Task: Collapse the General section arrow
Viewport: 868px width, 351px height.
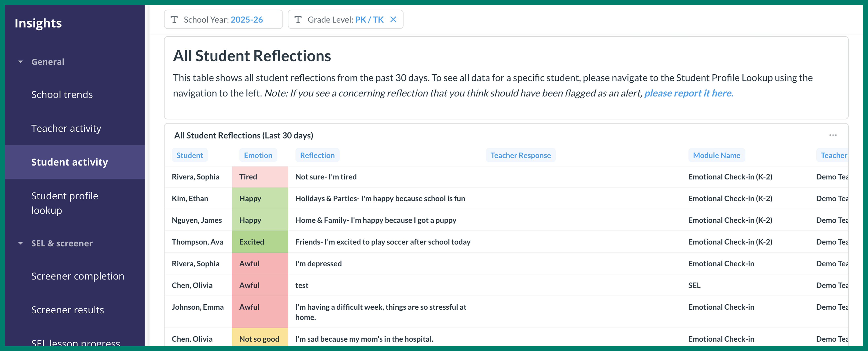Action: click(x=20, y=62)
